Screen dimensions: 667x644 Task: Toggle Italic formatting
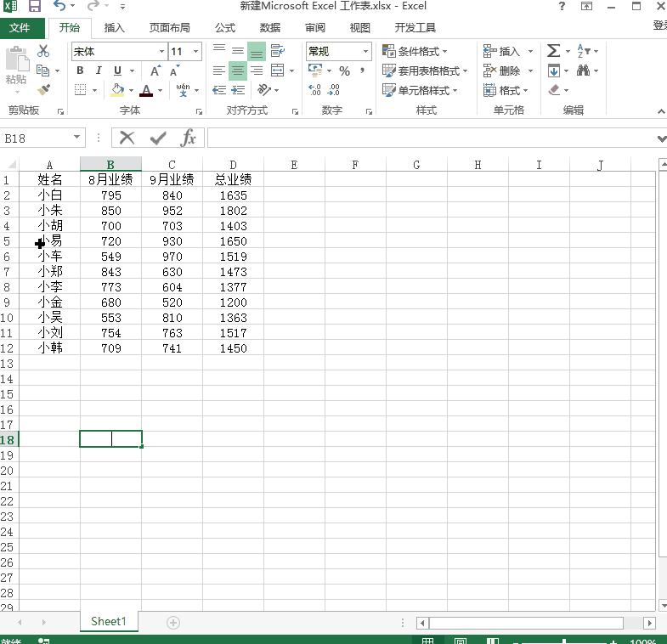pos(99,71)
